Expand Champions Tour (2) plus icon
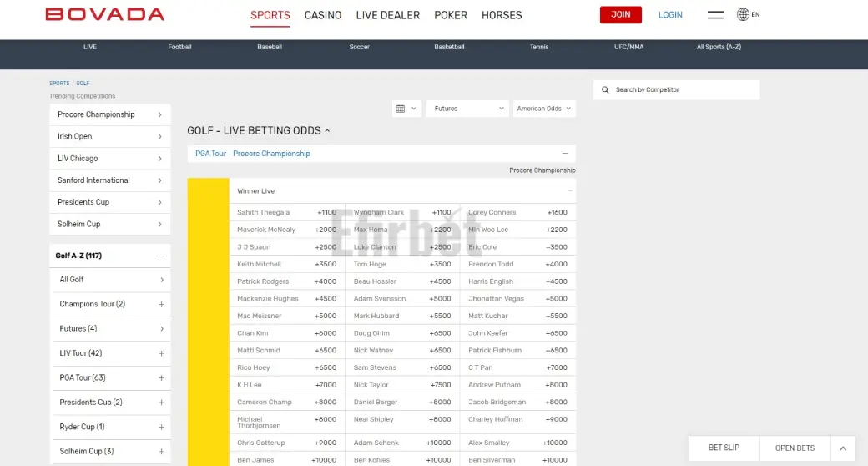 [x=161, y=304]
